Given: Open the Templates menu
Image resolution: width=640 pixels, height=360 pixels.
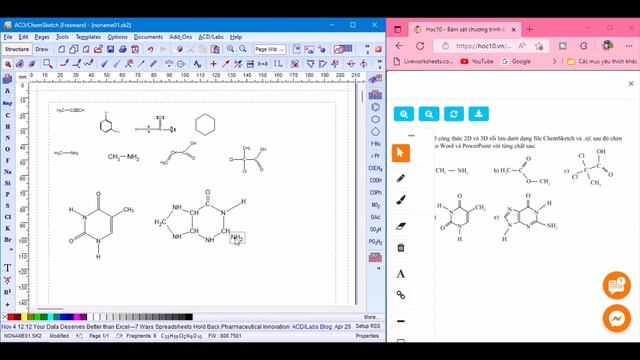Looking at the screenshot, I should [x=88, y=37].
